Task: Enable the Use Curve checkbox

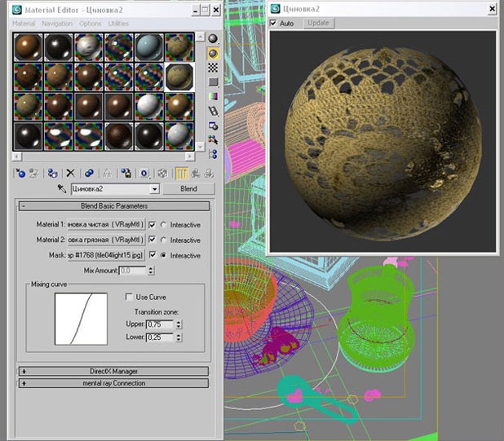Action: tap(129, 297)
